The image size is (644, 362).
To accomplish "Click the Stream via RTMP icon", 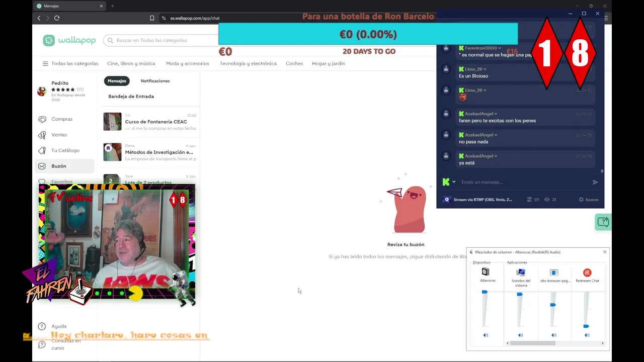I will (446, 200).
